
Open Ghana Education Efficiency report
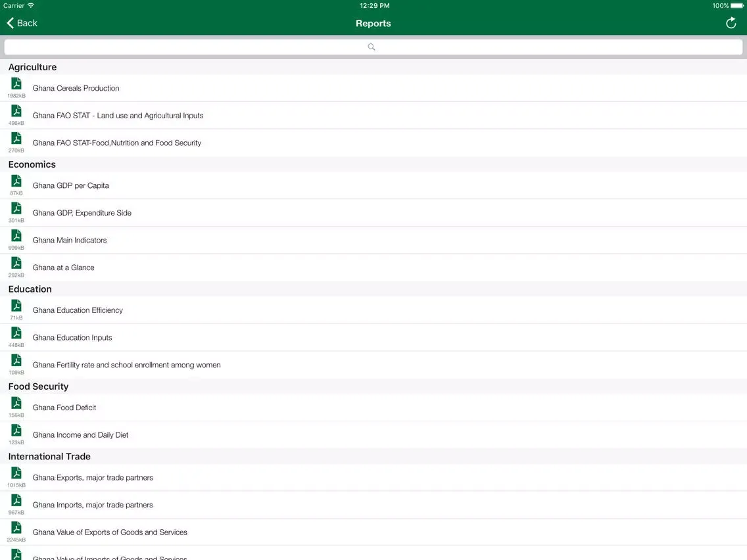[x=373, y=310]
